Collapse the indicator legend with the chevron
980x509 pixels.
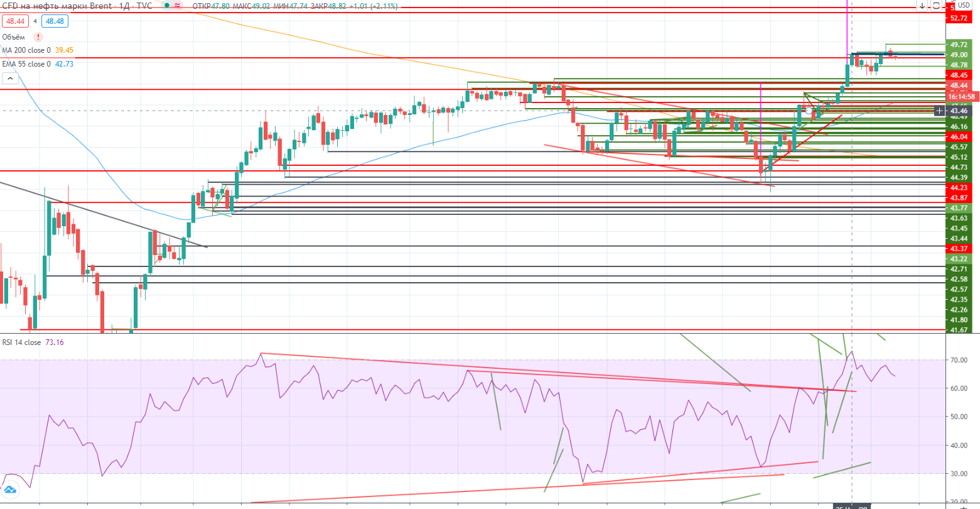point(10,79)
